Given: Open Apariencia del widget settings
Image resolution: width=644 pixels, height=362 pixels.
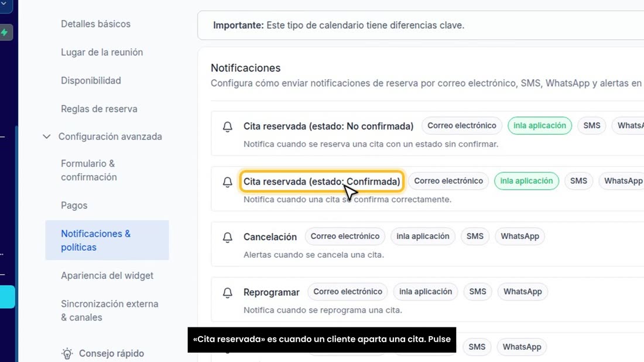Looking at the screenshot, I should (107, 276).
